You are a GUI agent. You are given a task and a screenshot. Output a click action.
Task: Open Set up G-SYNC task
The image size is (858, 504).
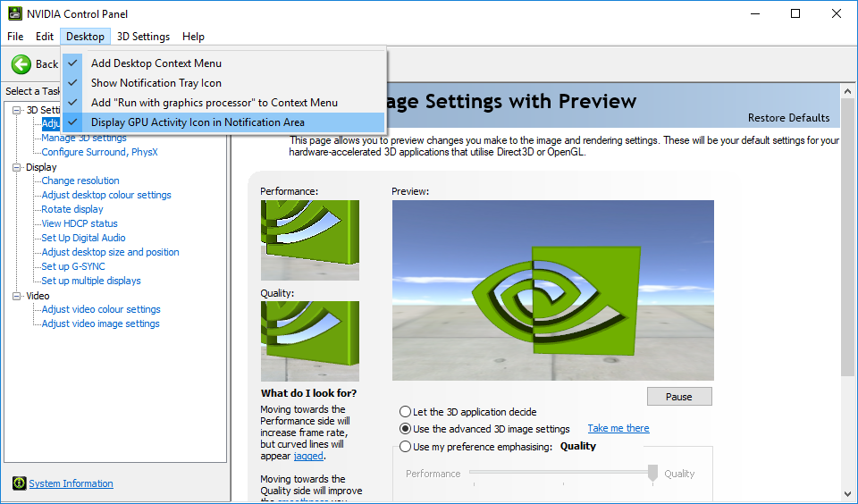point(73,266)
